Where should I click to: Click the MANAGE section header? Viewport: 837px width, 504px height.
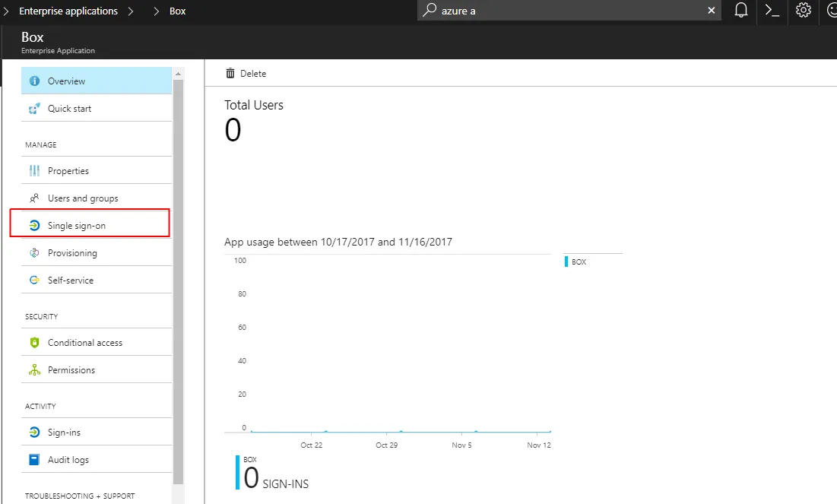pyautogui.click(x=40, y=144)
